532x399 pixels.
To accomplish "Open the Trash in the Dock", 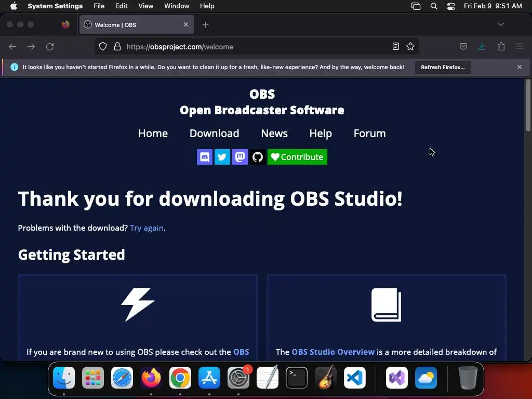I will pyautogui.click(x=468, y=378).
